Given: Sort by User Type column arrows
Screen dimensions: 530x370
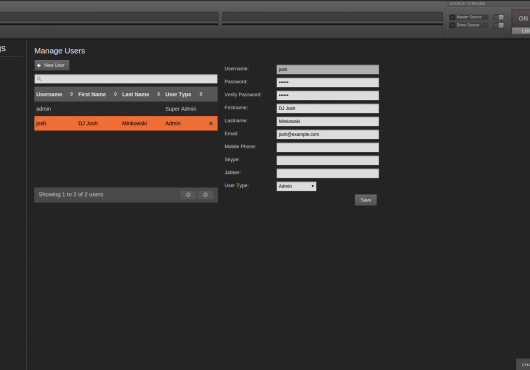Looking at the screenshot, I should (x=201, y=94).
